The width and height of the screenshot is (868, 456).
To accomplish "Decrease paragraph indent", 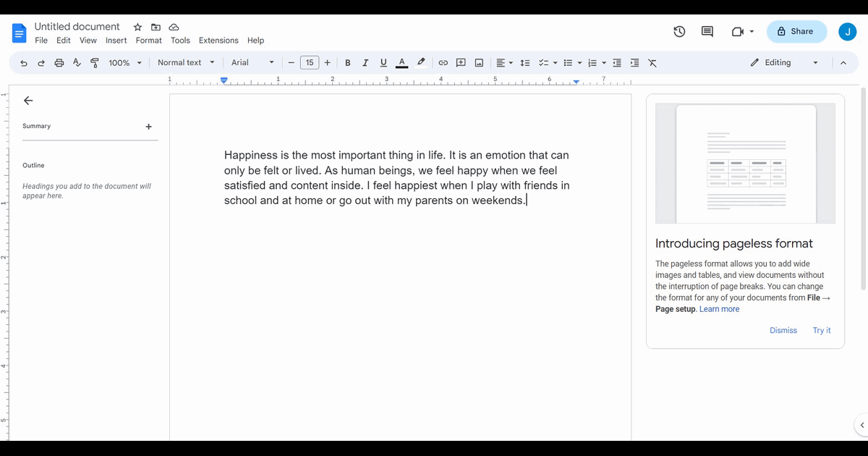I will point(617,63).
